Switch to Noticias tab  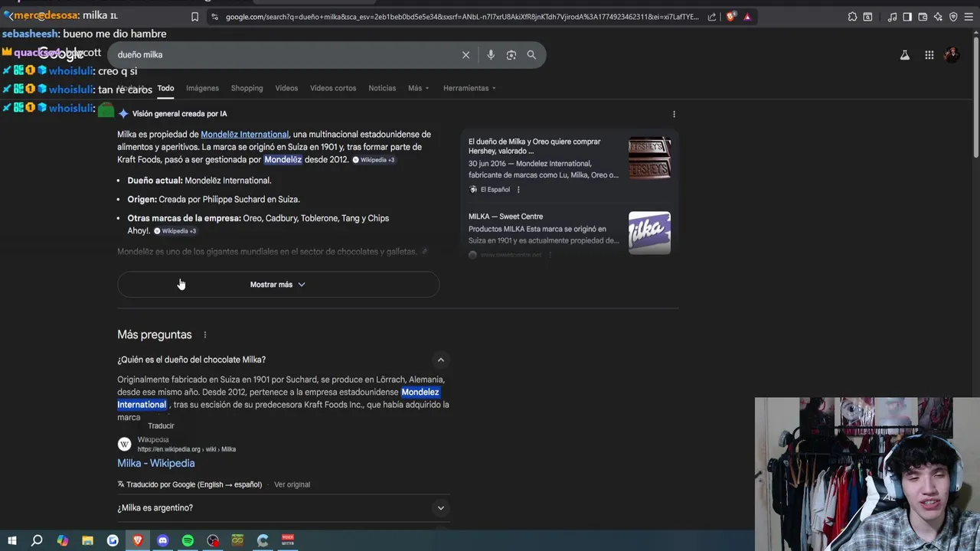(x=382, y=88)
